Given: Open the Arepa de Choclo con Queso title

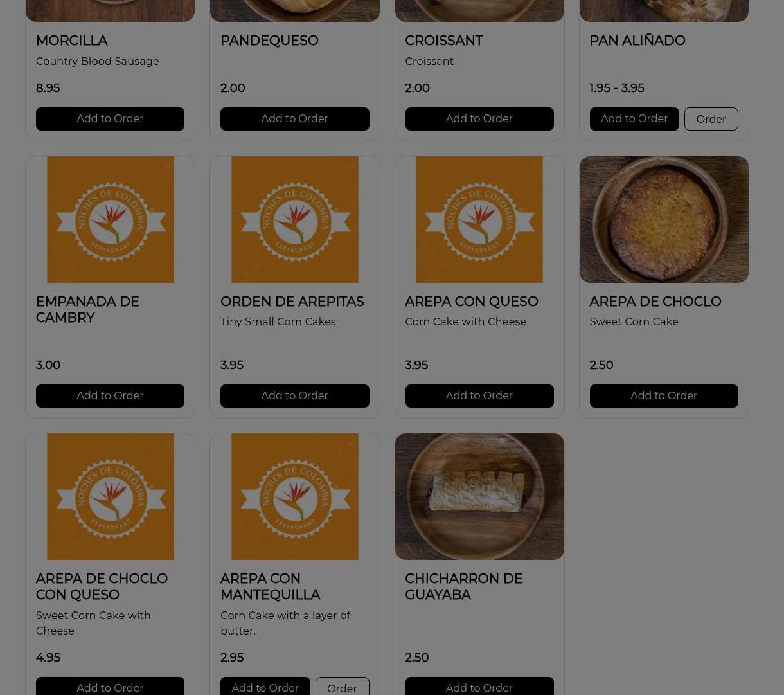Looking at the screenshot, I should (x=102, y=587).
